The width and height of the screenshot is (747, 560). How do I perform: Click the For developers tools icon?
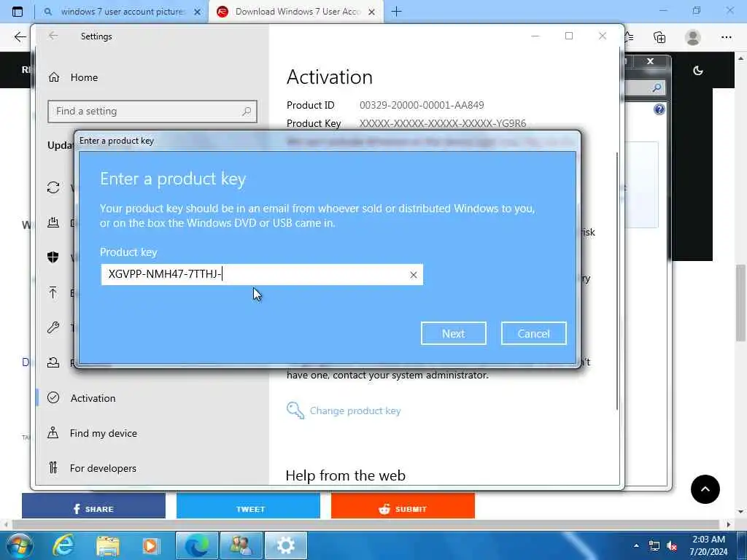(53, 467)
